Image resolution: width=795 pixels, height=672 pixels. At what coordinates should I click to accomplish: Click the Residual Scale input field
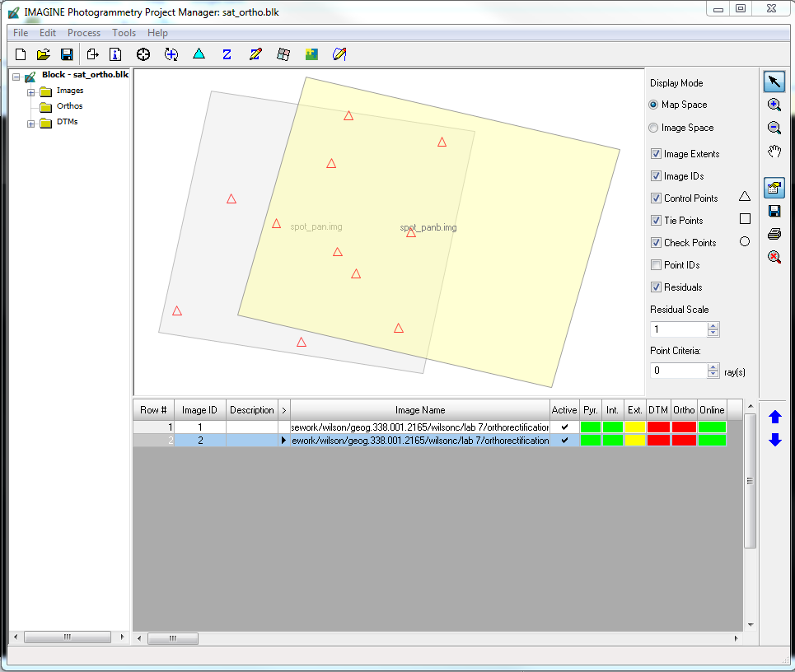pyautogui.click(x=679, y=329)
